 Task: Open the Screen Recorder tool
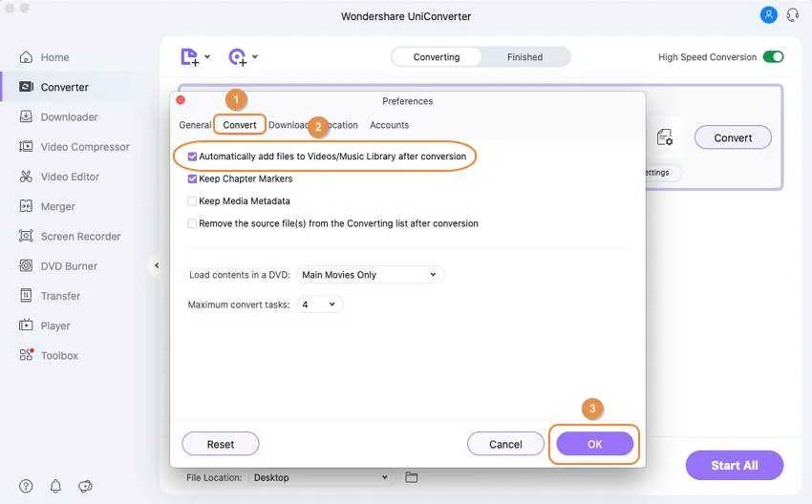coord(70,237)
